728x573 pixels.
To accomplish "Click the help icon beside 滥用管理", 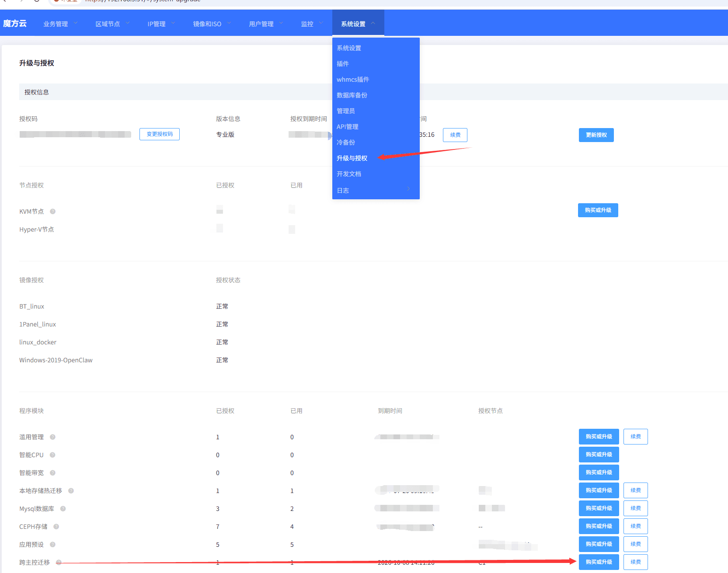I will [52, 437].
